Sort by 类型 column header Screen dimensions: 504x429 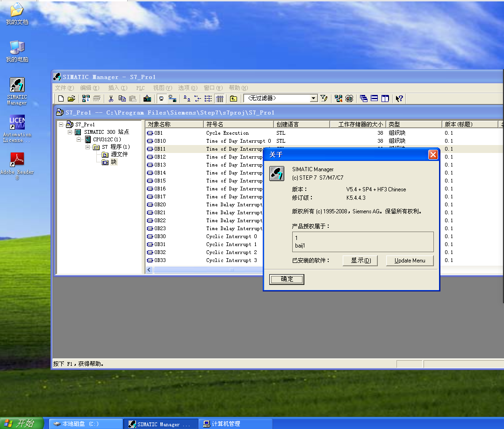(x=414, y=124)
